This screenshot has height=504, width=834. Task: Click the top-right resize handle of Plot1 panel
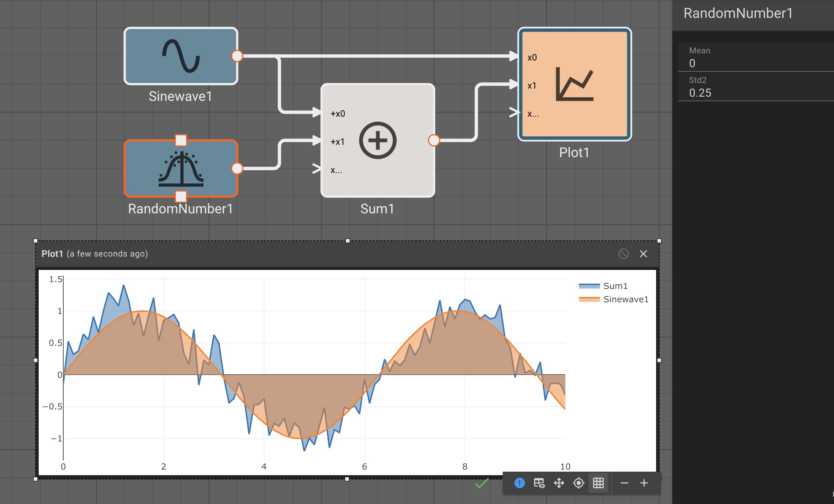pyautogui.click(x=659, y=241)
